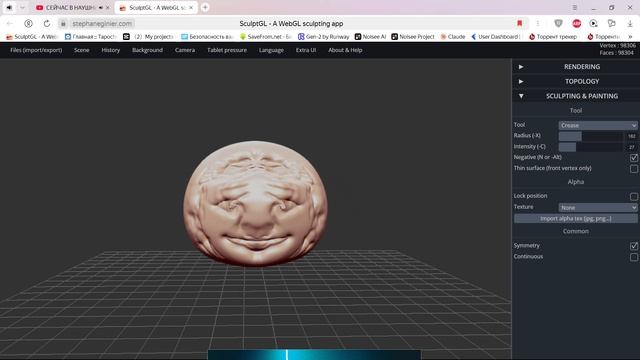Click the padlock site security icon

tap(63, 24)
